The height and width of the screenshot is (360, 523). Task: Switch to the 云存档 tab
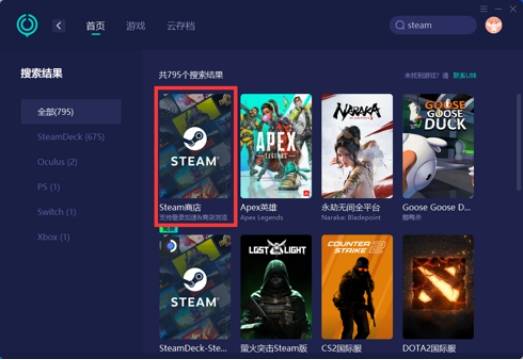click(181, 26)
